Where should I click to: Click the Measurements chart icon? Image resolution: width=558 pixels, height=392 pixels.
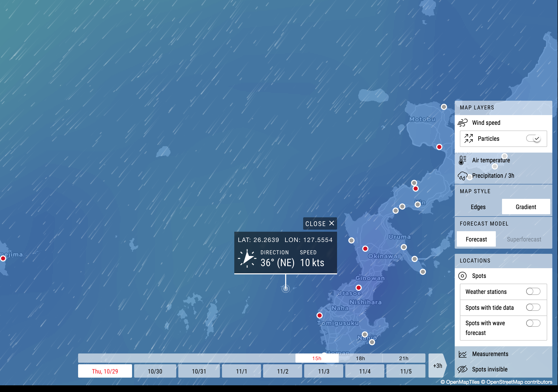click(x=462, y=354)
